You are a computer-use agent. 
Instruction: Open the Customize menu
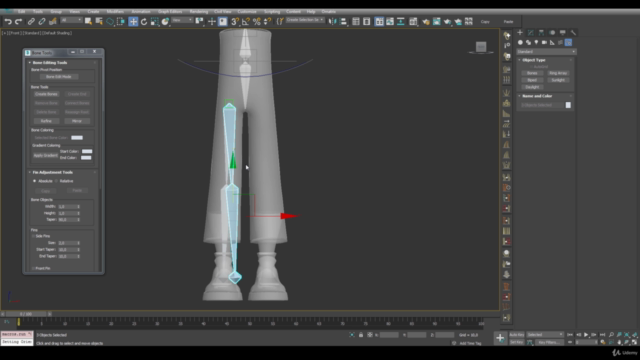click(247, 12)
